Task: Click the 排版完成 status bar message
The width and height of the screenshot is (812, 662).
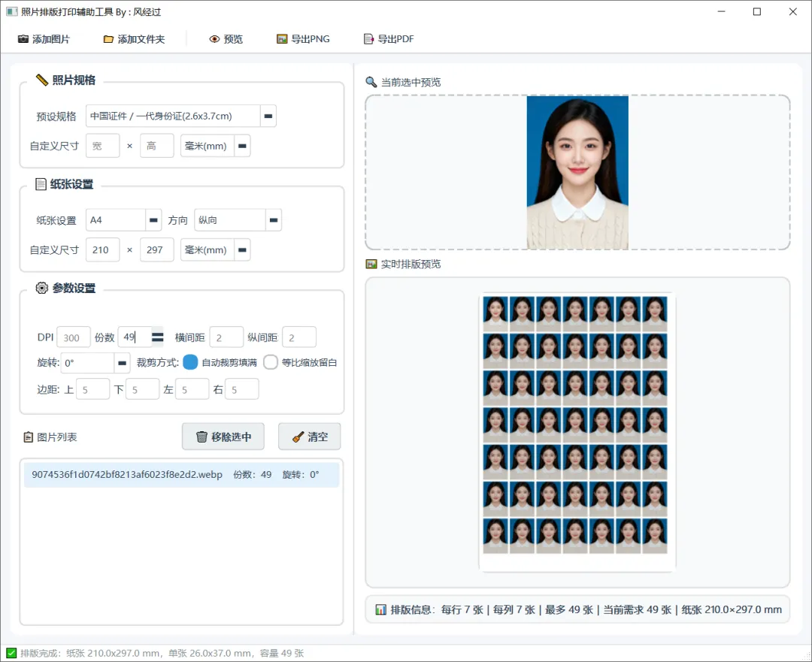Action: click(162, 653)
